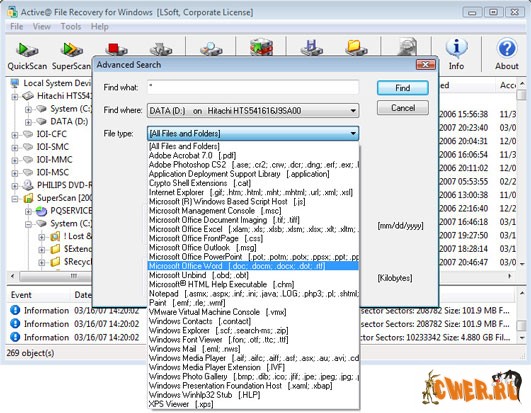Click the first Information event icon

pos(15,310)
